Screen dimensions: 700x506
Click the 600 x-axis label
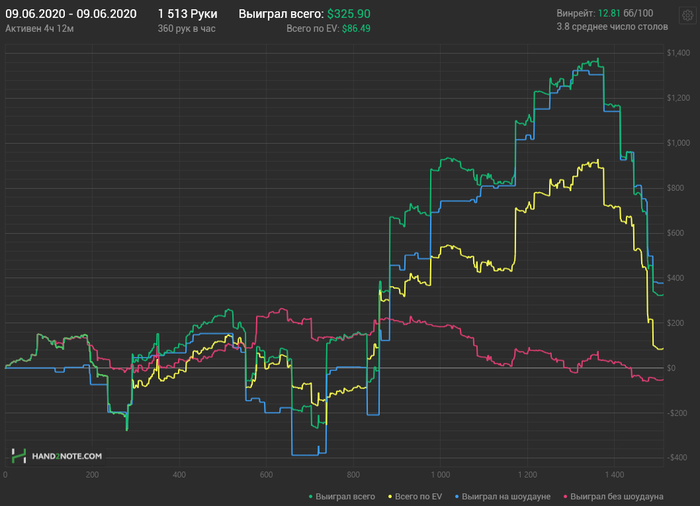tap(266, 474)
